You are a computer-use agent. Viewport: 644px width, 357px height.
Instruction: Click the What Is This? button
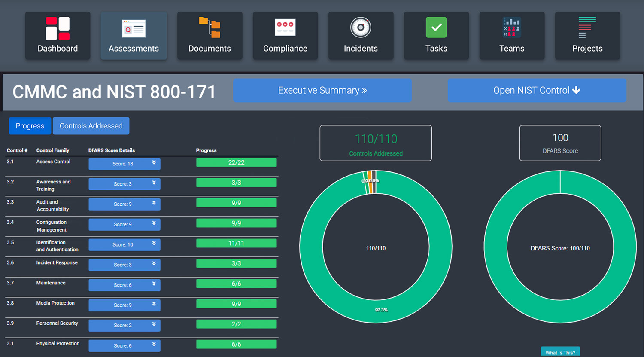560,352
